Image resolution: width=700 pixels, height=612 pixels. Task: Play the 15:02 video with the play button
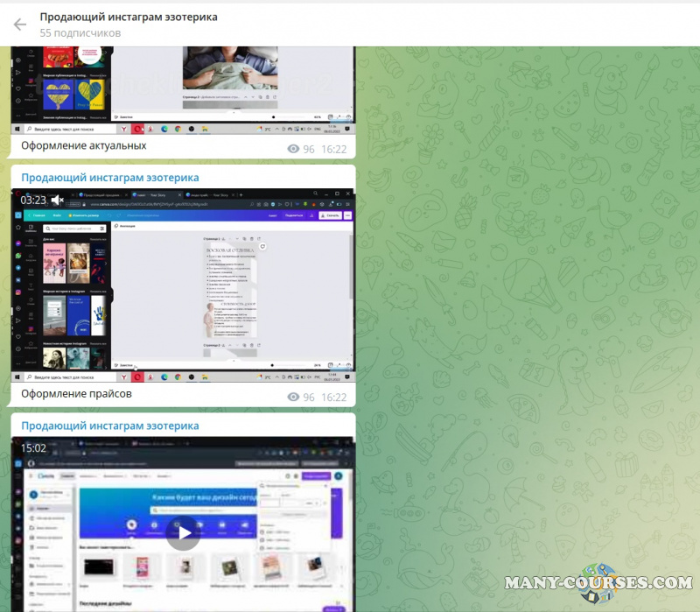(x=183, y=531)
